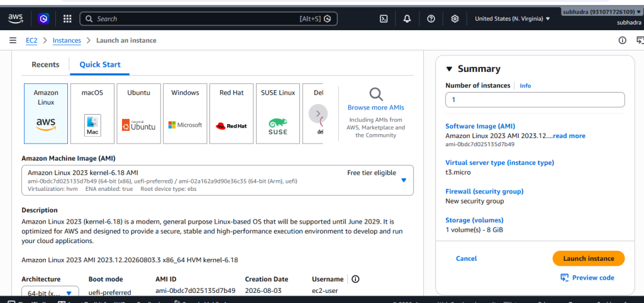Click the New security group text
Viewport: 644px width, 303px height.
(x=475, y=201)
